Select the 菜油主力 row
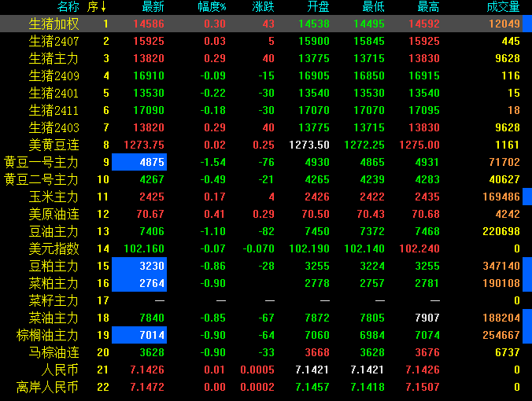Screen dimensions: 532x401 click(266, 318)
